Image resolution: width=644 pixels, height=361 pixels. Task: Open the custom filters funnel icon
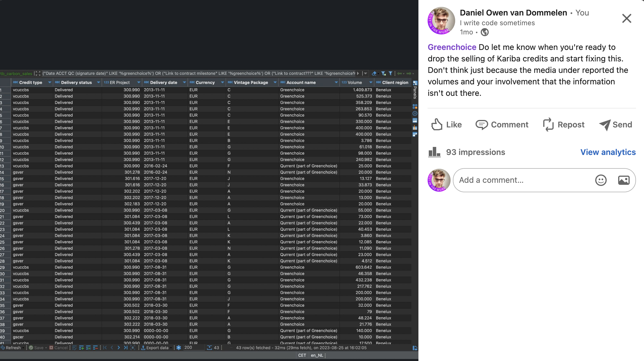390,74
